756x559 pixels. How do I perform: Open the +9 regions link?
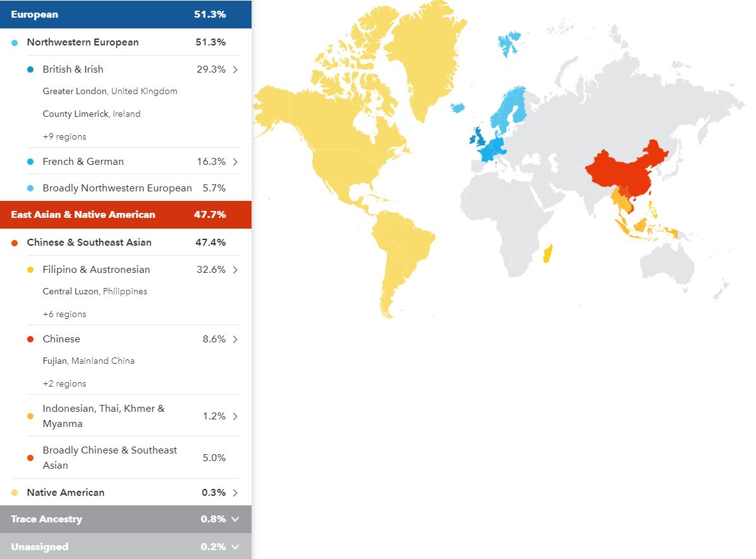64,136
